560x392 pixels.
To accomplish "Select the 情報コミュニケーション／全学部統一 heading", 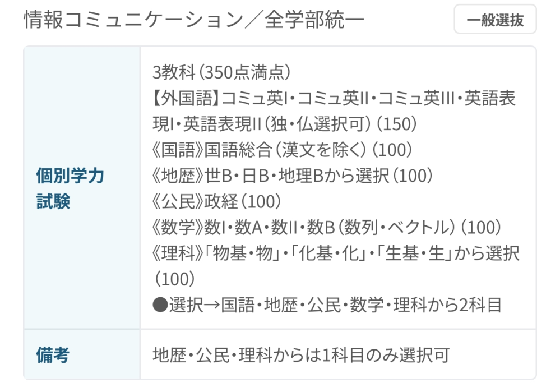I will (x=193, y=19).
